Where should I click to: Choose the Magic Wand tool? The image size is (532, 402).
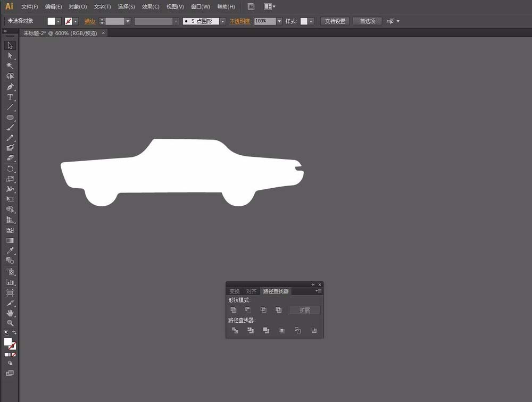click(10, 66)
